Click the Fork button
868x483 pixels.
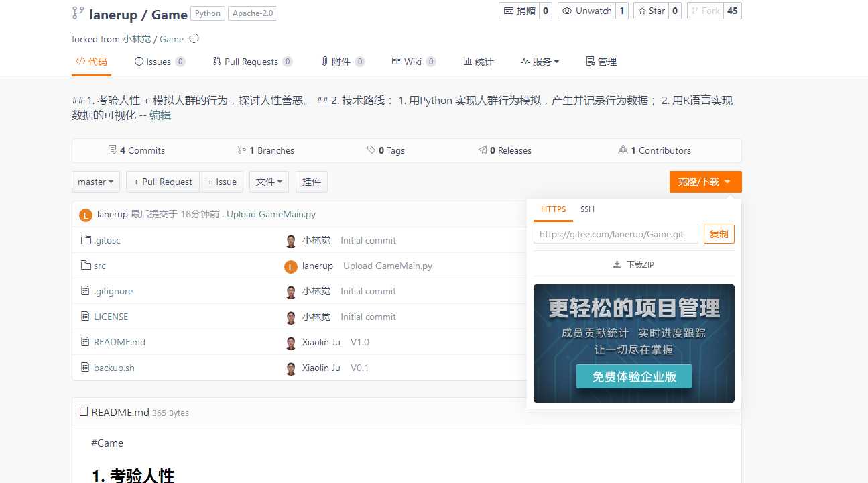tap(705, 11)
